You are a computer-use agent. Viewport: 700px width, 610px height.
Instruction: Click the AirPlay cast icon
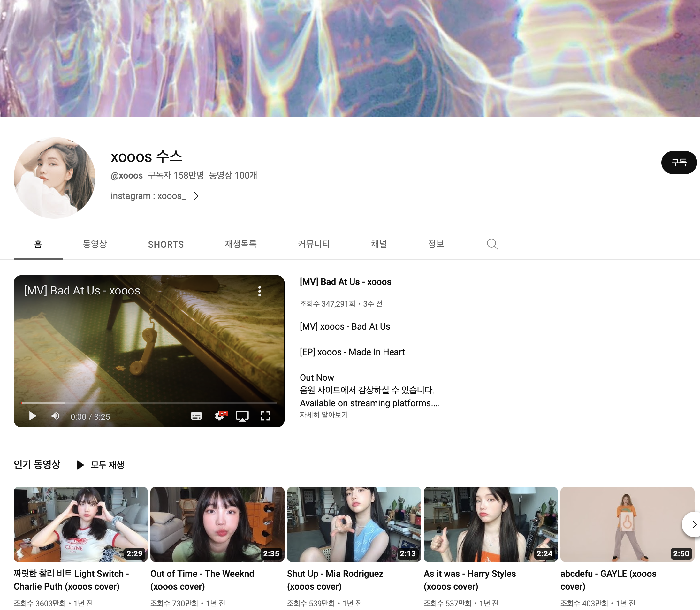242,416
